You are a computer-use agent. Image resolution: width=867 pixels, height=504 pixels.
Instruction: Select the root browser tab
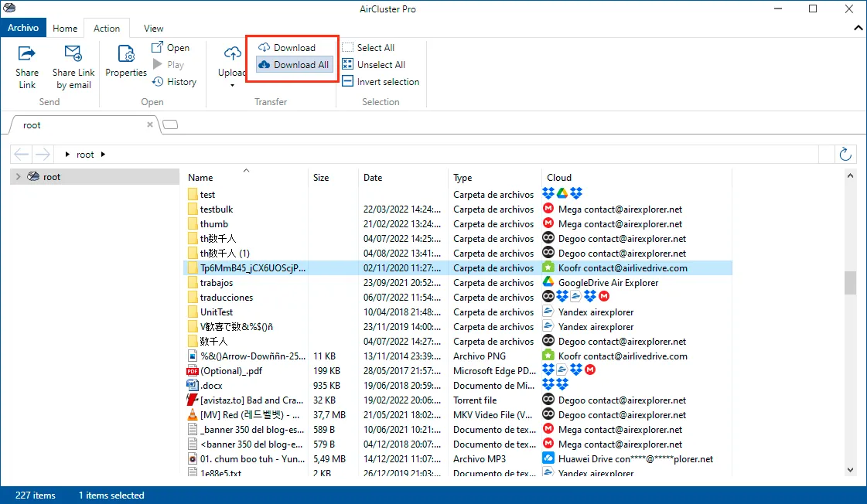(x=83, y=125)
